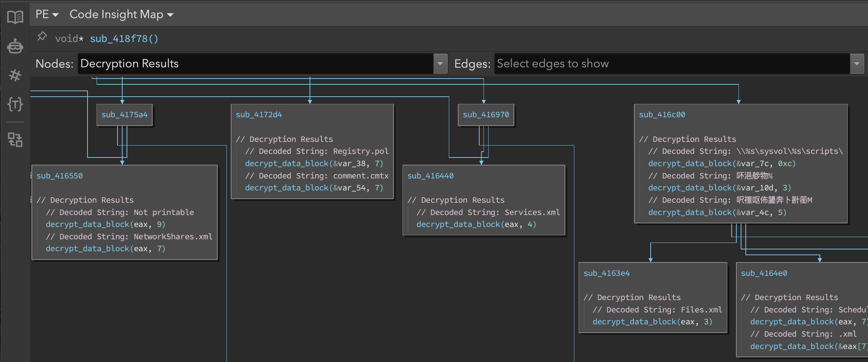The image size is (868, 362).
Task: Click decrypt_data_block(&var_4c, 5) call
Action: click(x=717, y=212)
